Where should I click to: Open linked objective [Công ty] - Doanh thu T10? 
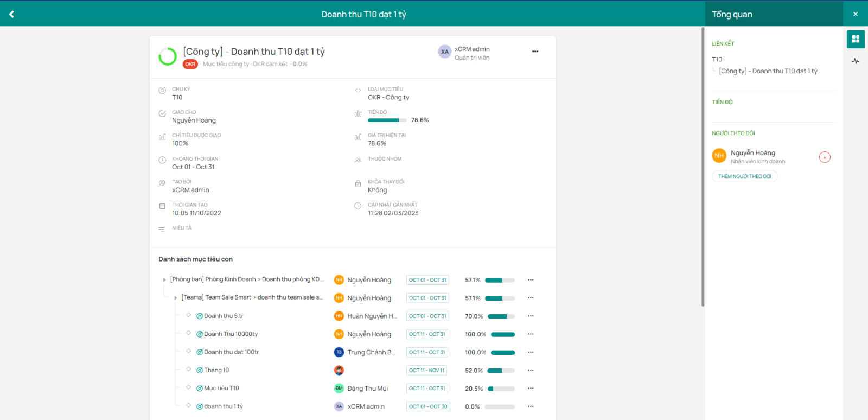coord(768,71)
